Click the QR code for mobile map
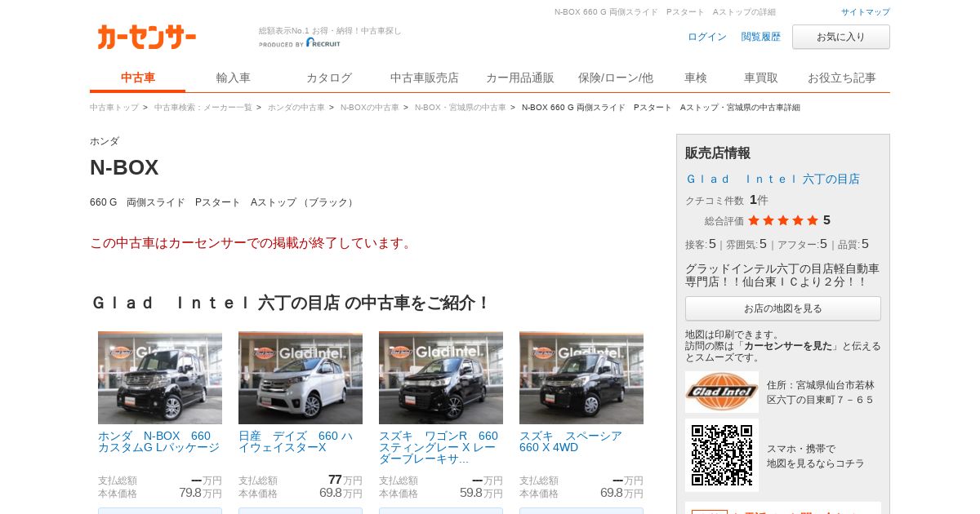 tap(722, 455)
